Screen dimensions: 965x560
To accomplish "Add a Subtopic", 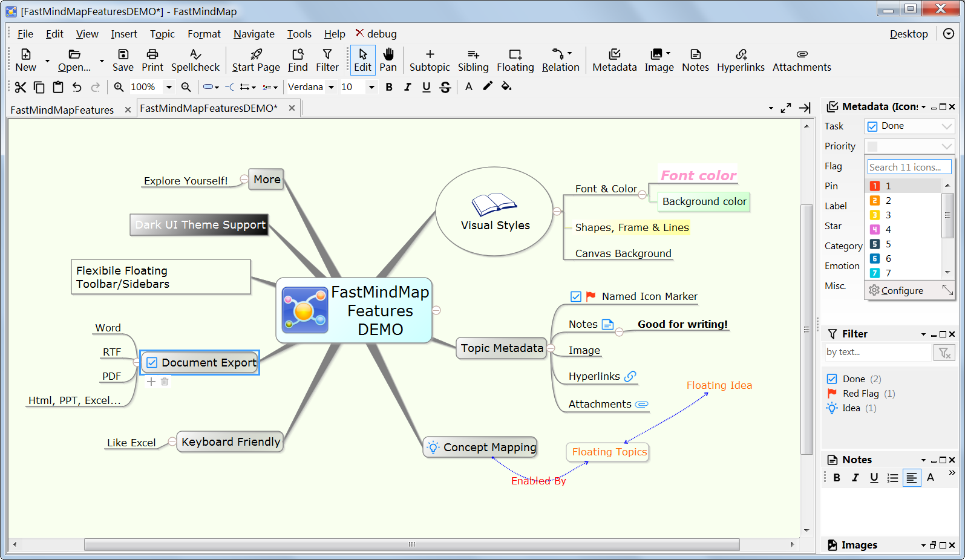I will 430,60.
